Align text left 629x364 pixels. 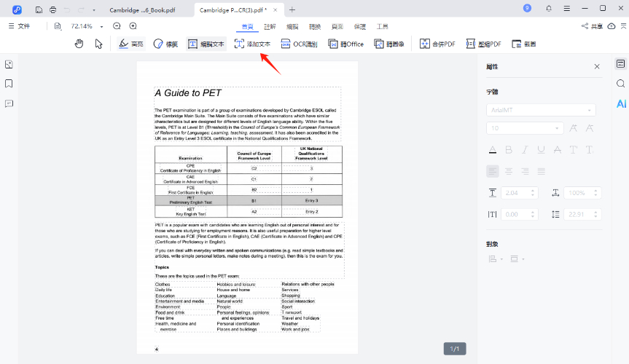(x=493, y=171)
